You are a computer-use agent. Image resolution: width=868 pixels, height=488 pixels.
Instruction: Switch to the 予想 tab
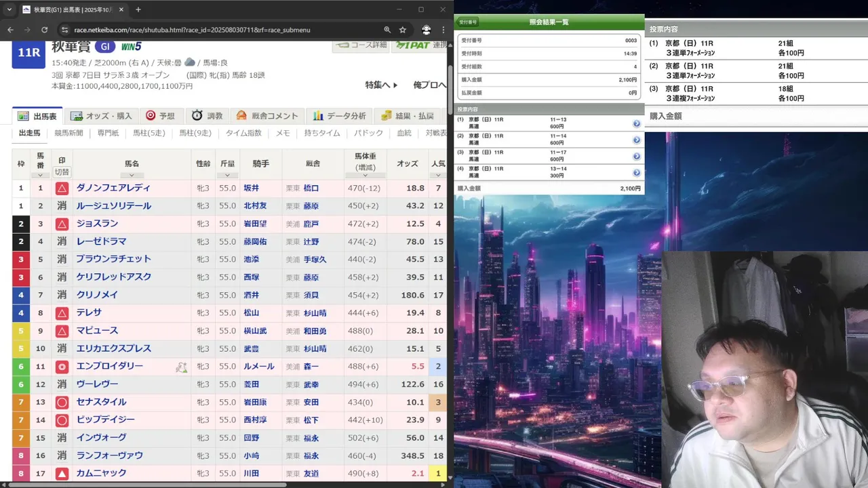[x=160, y=116]
